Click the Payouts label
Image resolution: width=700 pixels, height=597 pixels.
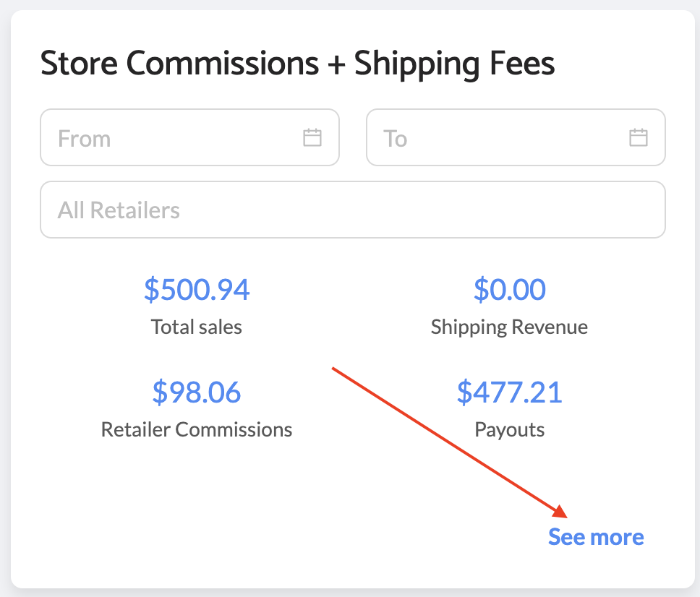(509, 429)
